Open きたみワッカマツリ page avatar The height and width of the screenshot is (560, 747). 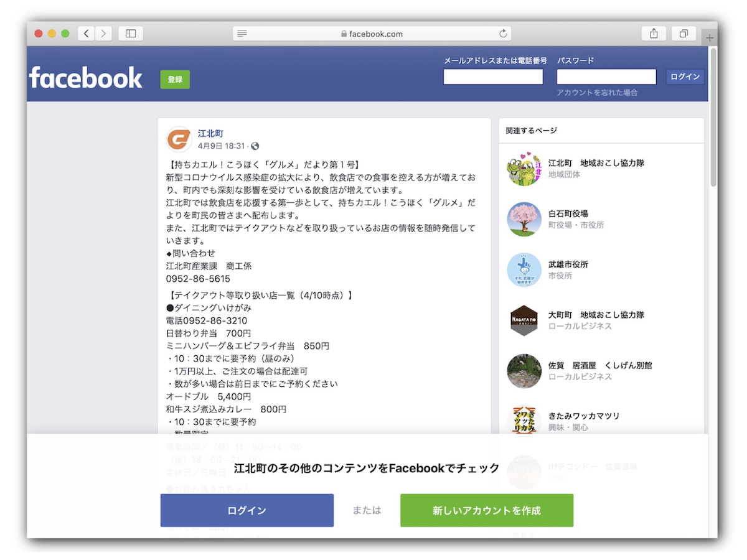pos(524,422)
